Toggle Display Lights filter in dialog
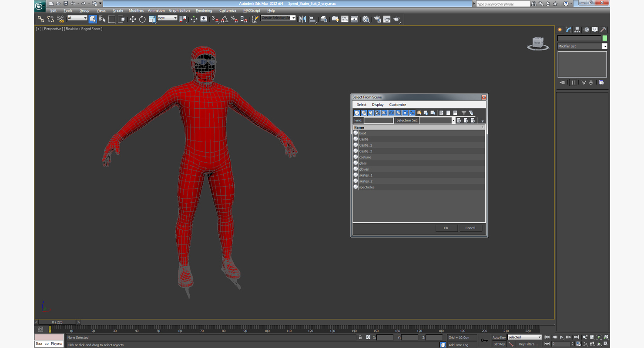Viewport: 644px width, 348px height. tap(371, 113)
